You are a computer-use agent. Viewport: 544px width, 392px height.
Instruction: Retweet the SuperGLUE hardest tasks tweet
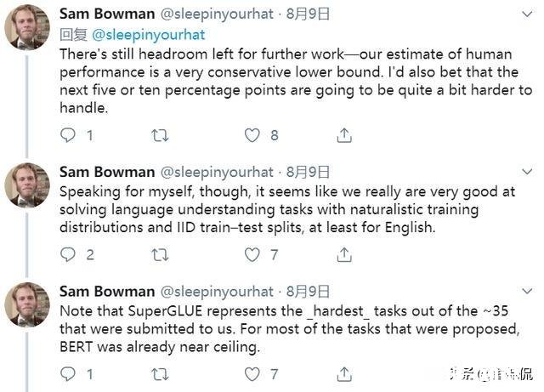click(x=159, y=373)
